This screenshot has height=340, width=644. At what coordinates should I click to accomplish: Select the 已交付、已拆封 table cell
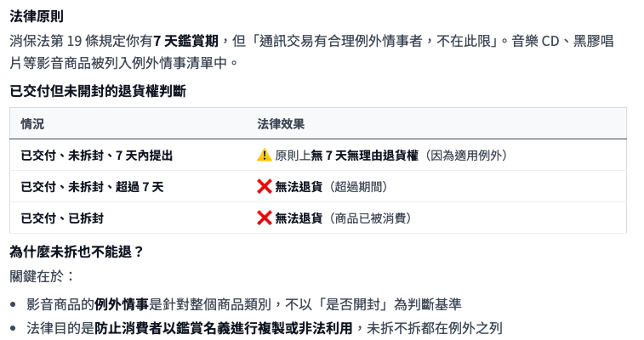[x=62, y=218]
